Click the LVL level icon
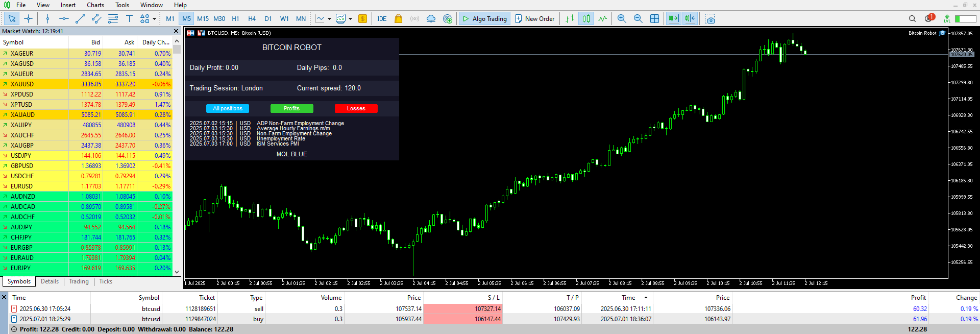The image size is (980, 334). [947, 19]
